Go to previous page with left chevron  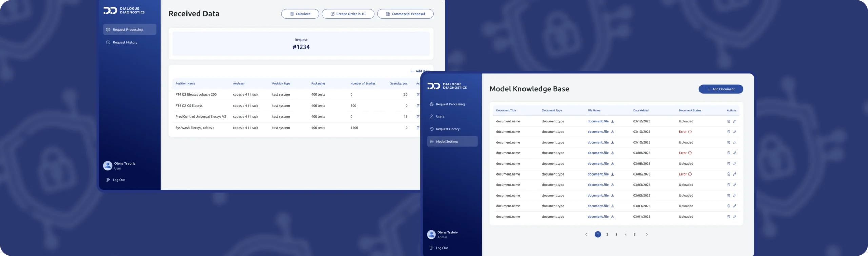coord(586,234)
